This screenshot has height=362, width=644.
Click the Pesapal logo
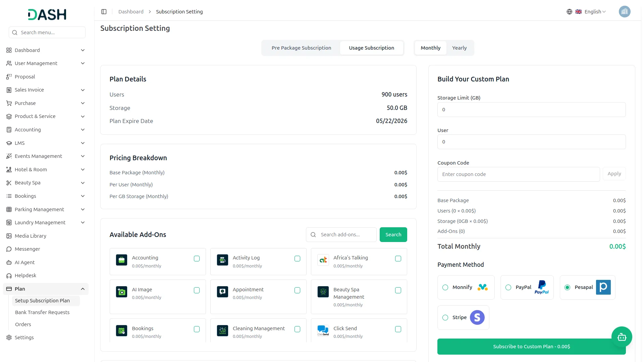click(x=603, y=287)
